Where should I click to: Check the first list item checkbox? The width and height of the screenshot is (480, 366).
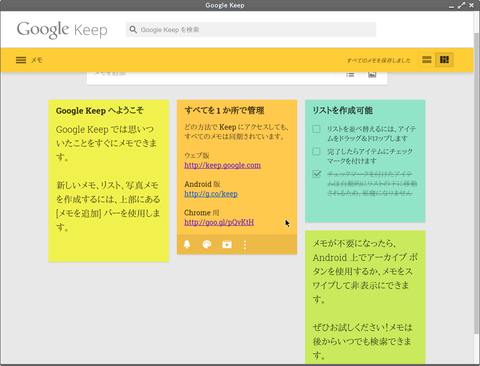point(316,129)
